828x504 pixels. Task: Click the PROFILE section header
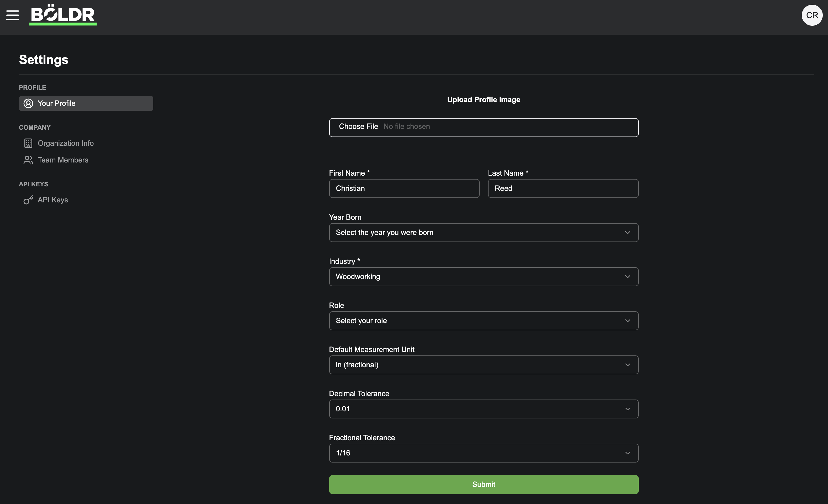tap(32, 87)
